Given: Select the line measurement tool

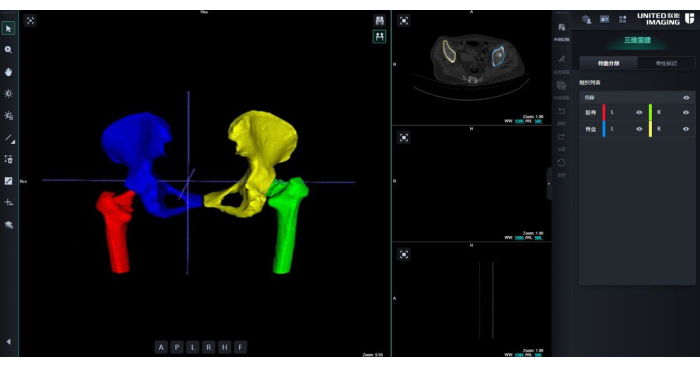Looking at the screenshot, I should click(x=8, y=138).
